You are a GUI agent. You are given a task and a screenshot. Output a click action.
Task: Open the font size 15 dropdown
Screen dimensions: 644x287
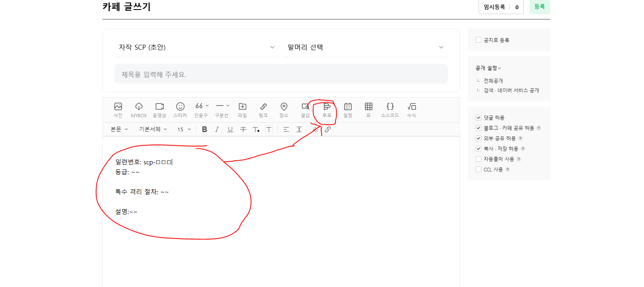point(184,129)
